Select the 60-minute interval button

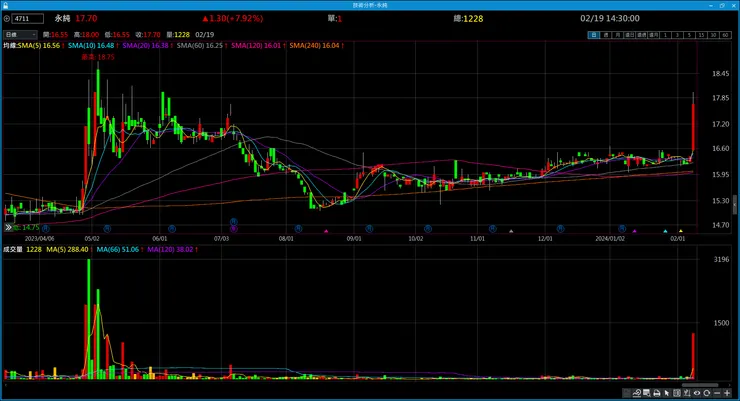coord(725,35)
